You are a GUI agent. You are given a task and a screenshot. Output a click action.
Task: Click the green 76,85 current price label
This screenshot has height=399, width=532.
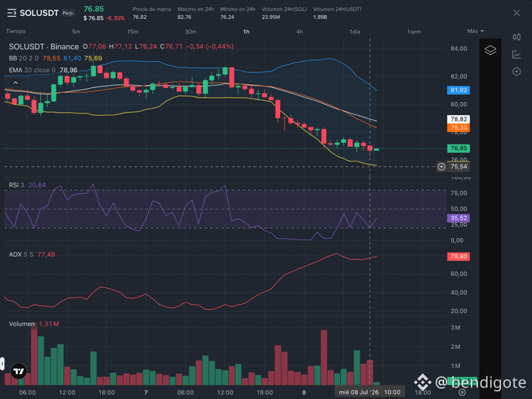tap(458, 148)
